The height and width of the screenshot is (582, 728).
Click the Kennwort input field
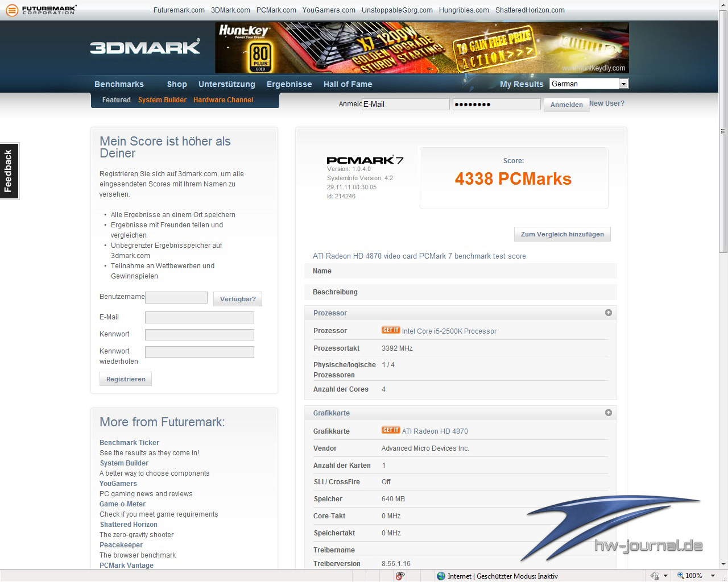coord(200,335)
